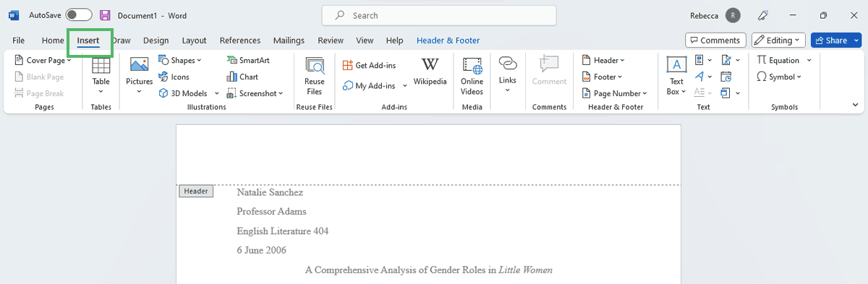
Task: Insert WordArt
Action: [x=704, y=77]
